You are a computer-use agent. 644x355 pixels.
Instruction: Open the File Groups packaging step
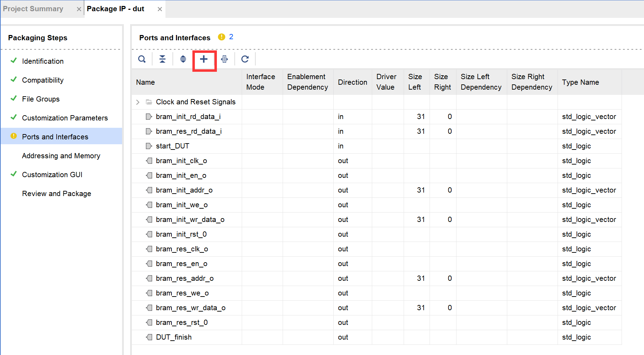click(41, 99)
